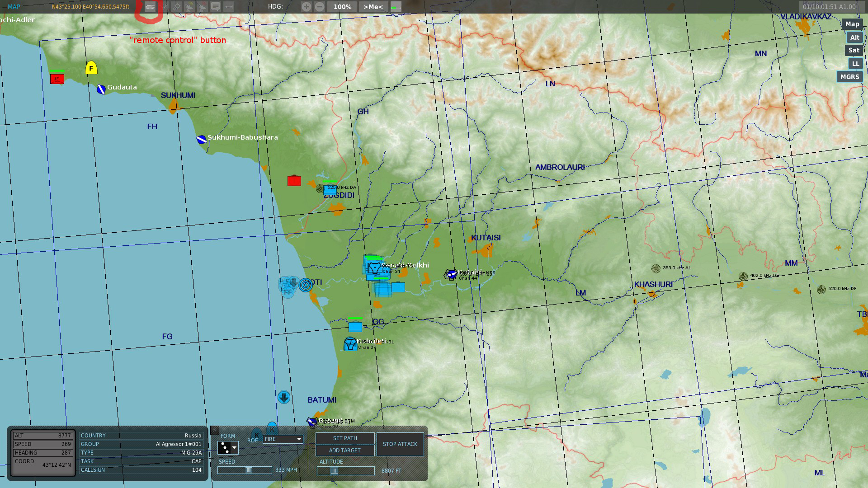The height and width of the screenshot is (488, 868).
Task: Center map with >Me< button
Action: [x=373, y=7]
